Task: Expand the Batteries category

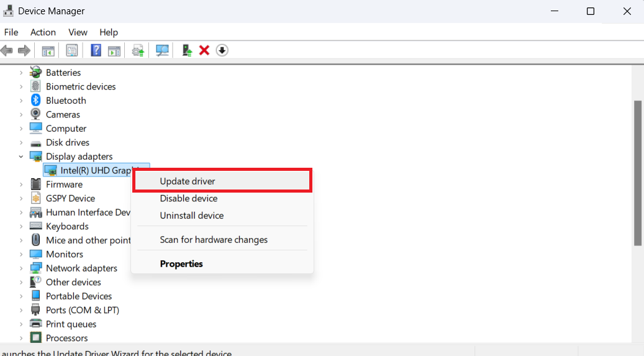Action: [x=21, y=73]
